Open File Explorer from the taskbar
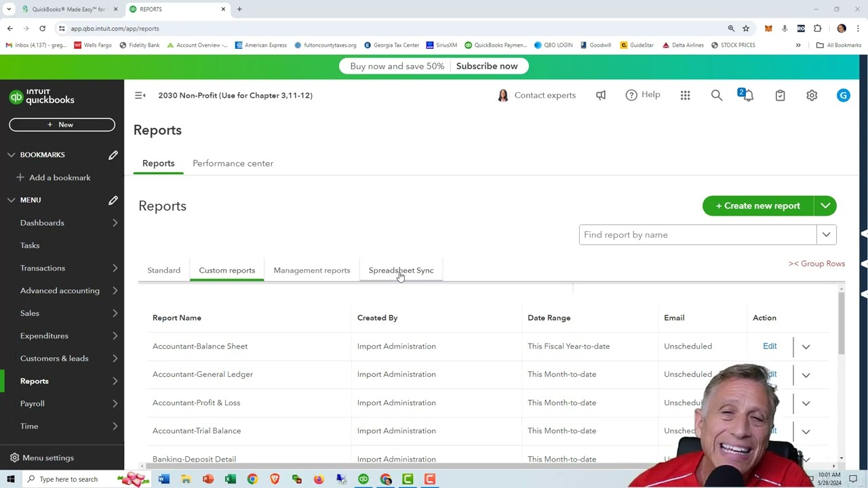 (x=186, y=479)
